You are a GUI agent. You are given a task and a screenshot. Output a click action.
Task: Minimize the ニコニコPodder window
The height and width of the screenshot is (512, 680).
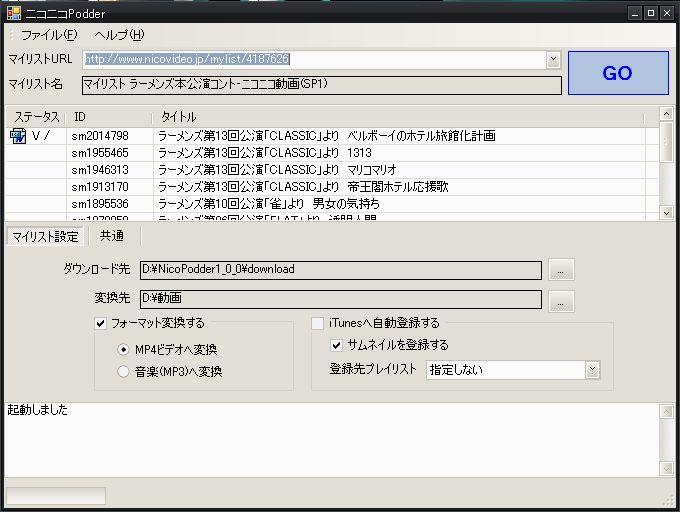[634, 13]
